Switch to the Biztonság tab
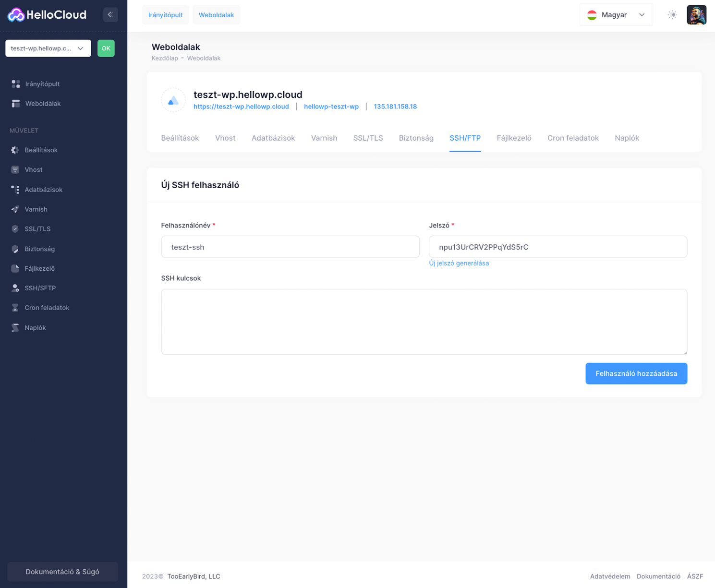The height and width of the screenshot is (588, 715). coord(416,138)
